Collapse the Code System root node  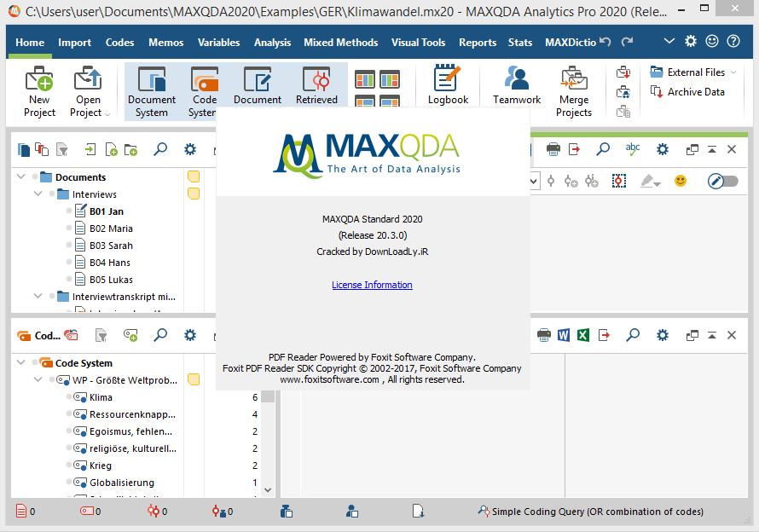pyautogui.click(x=20, y=362)
